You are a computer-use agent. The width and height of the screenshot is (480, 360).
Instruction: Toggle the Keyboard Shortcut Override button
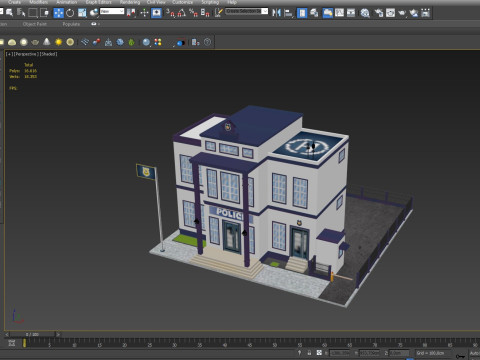tap(156, 13)
